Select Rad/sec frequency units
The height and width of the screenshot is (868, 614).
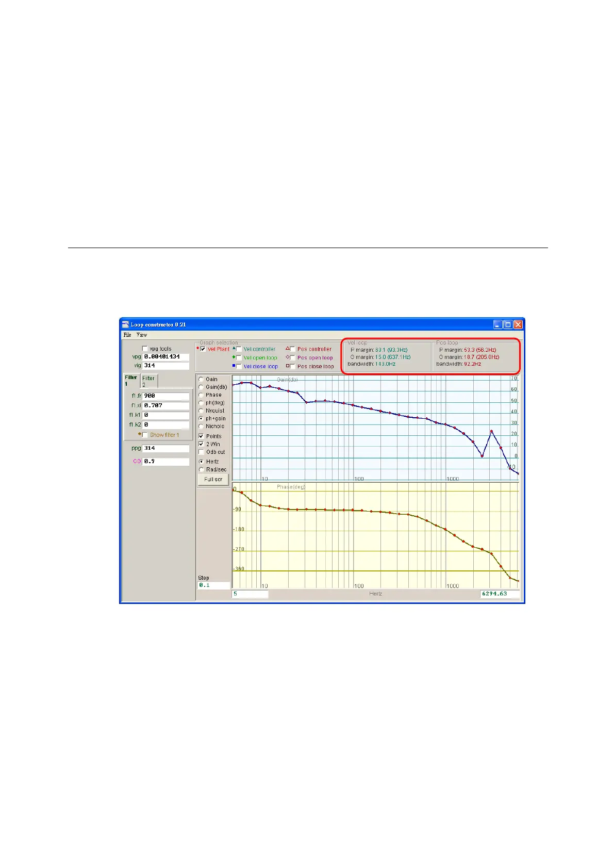tap(201, 470)
